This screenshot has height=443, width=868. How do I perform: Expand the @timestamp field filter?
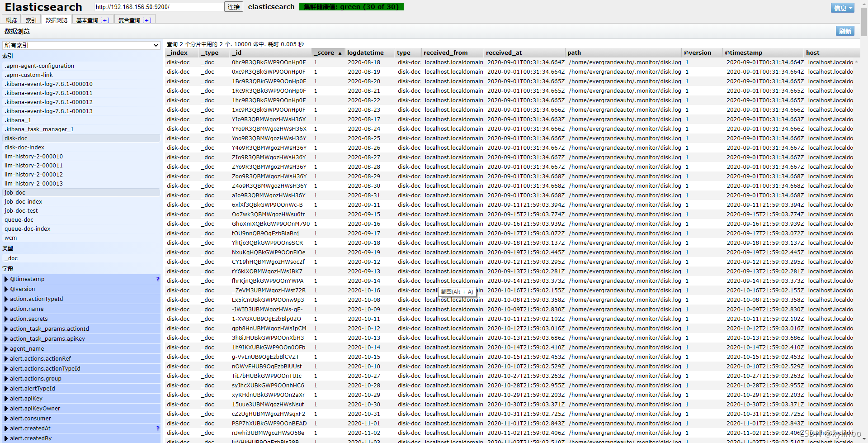click(x=6, y=279)
